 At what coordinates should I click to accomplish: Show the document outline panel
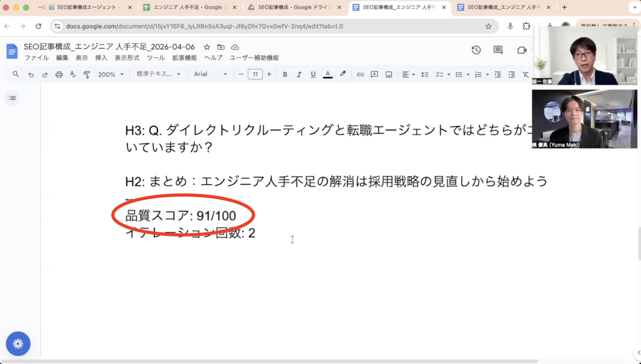coord(12,98)
